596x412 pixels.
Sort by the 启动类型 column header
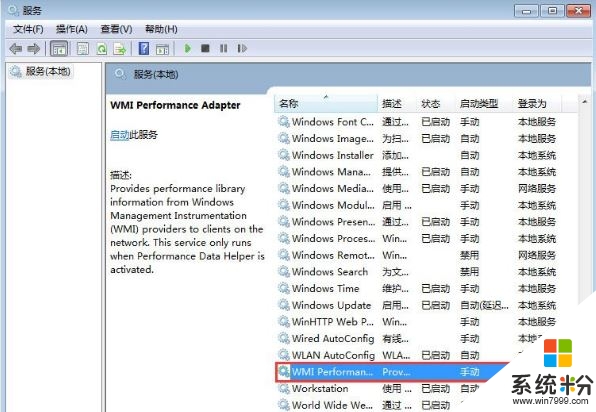pyautogui.click(x=485, y=103)
